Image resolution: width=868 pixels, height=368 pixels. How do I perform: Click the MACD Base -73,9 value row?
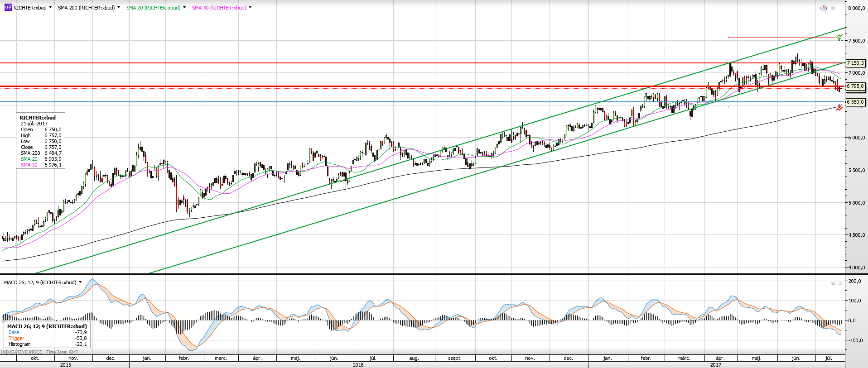pyautogui.click(x=48, y=332)
